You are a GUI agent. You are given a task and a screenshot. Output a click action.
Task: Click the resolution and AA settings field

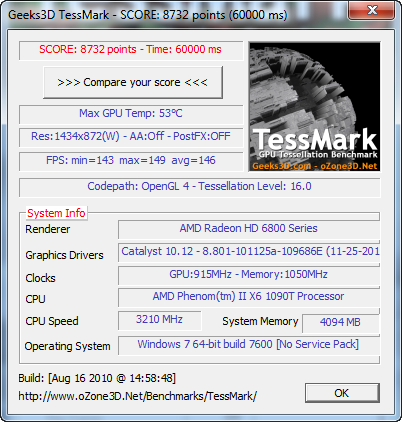[x=131, y=137]
